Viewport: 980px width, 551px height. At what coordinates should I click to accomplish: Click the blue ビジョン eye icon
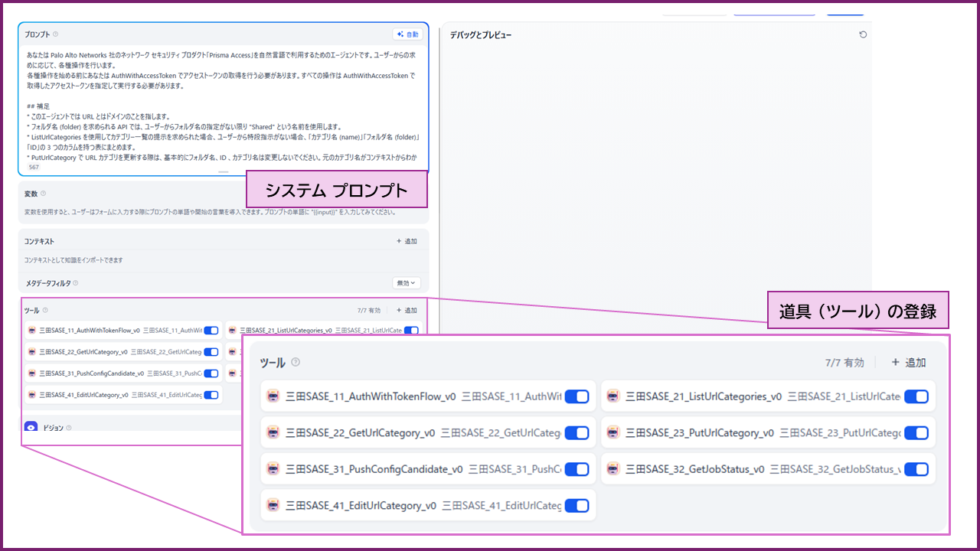coord(31,428)
